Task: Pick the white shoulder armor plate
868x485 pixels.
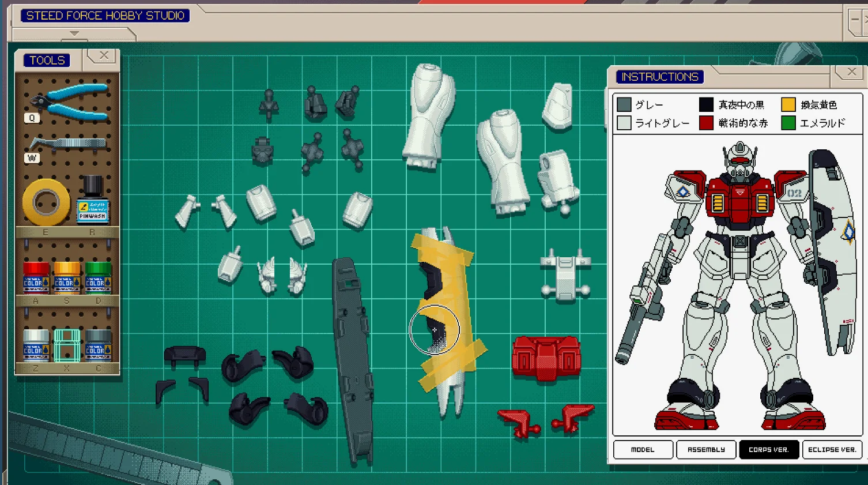Action: [557, 106]
